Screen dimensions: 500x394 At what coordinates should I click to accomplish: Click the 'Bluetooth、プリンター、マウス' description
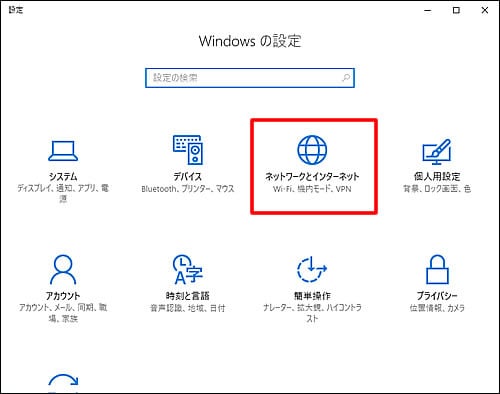pos(188,189)
